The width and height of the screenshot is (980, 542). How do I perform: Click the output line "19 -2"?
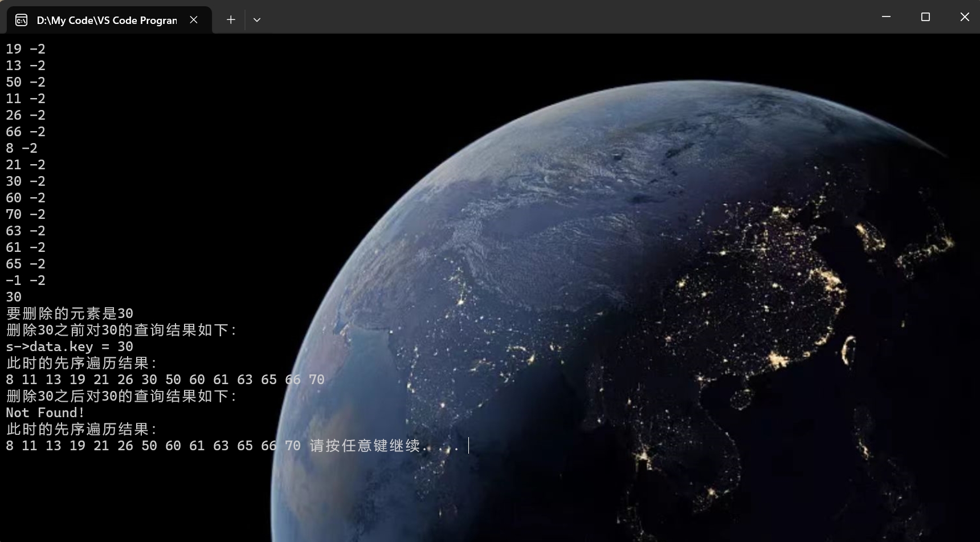pos(26,49)
